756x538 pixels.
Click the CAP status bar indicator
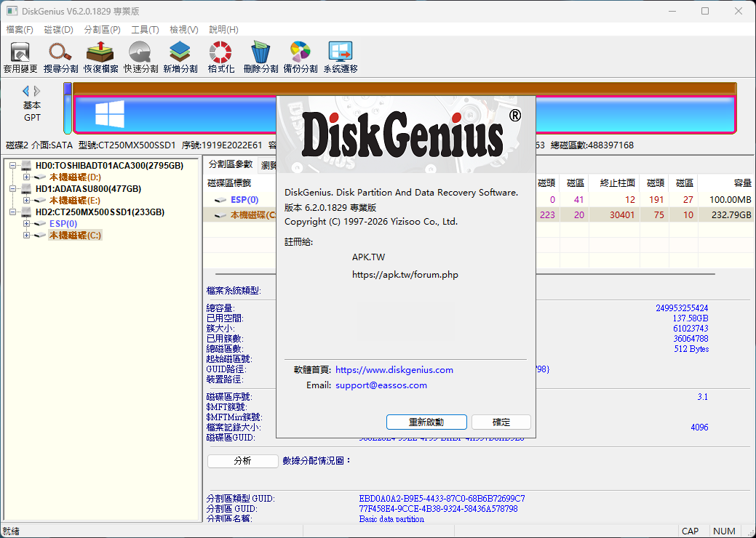point(690,531)
